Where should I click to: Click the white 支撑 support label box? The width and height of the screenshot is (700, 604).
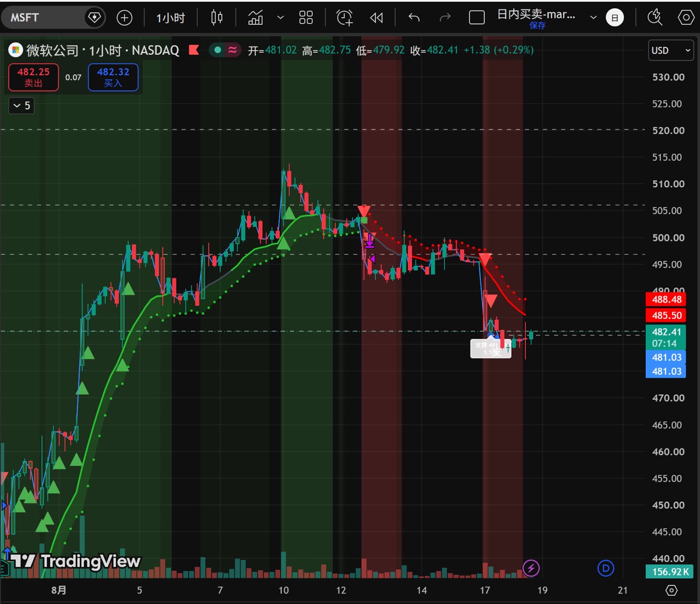(x=491, y=349)
